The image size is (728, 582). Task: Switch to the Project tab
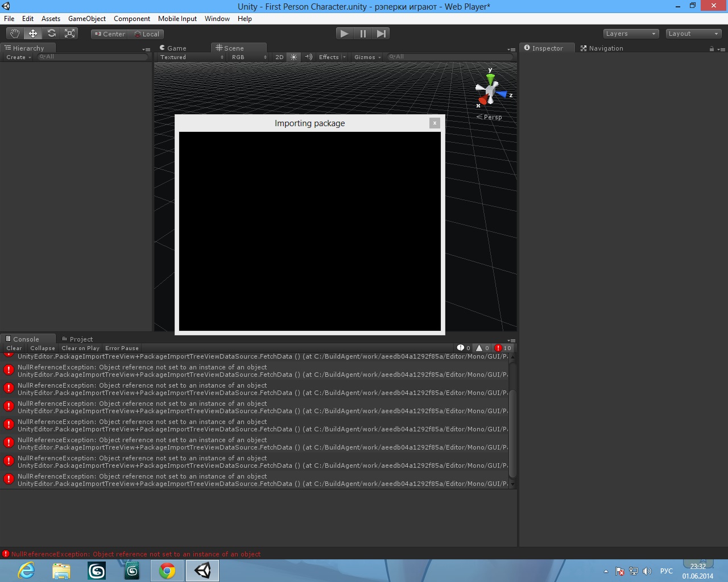click(81, 339)
